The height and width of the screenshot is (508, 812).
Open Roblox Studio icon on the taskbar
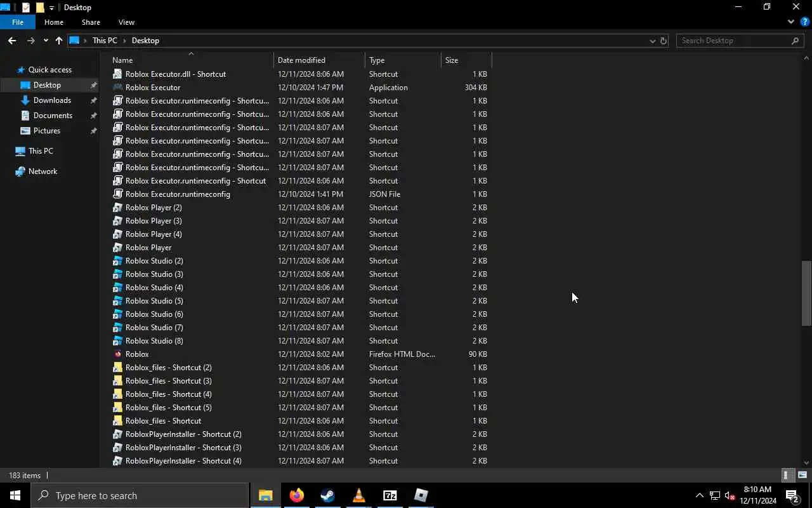(x=421, y=495)
